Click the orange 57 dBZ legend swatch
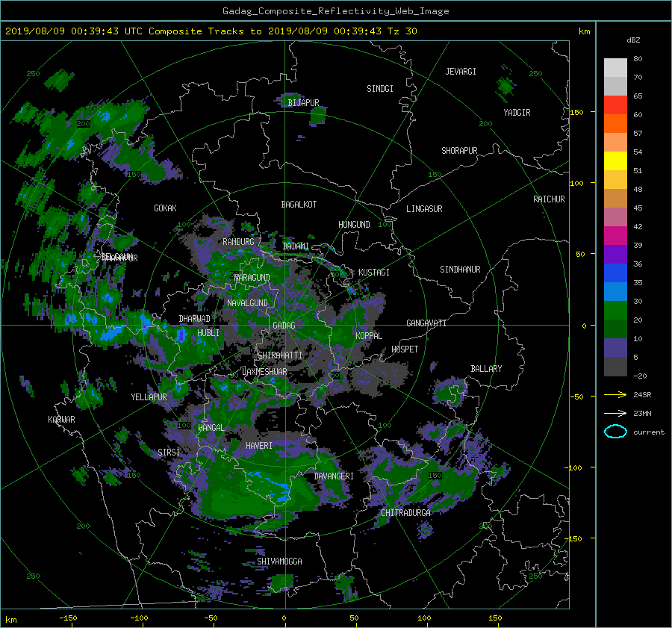 pyautogui.click(x=615, y=142)
